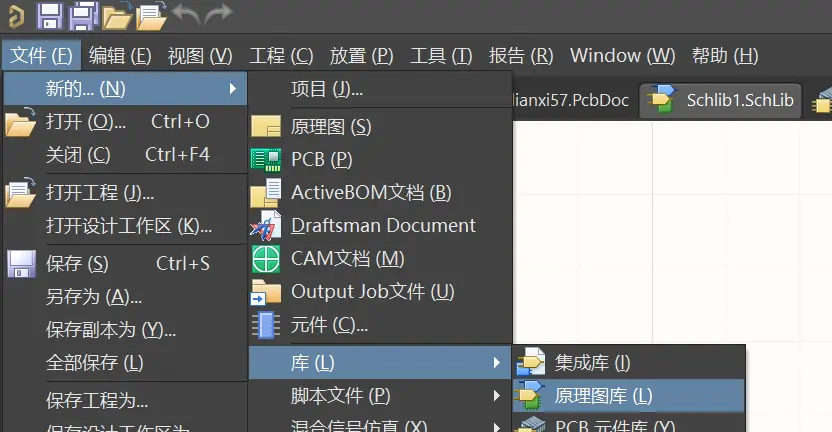832x432 pixels.
Task: Open the 视图 (V) menu
Action: pos(200,55)
